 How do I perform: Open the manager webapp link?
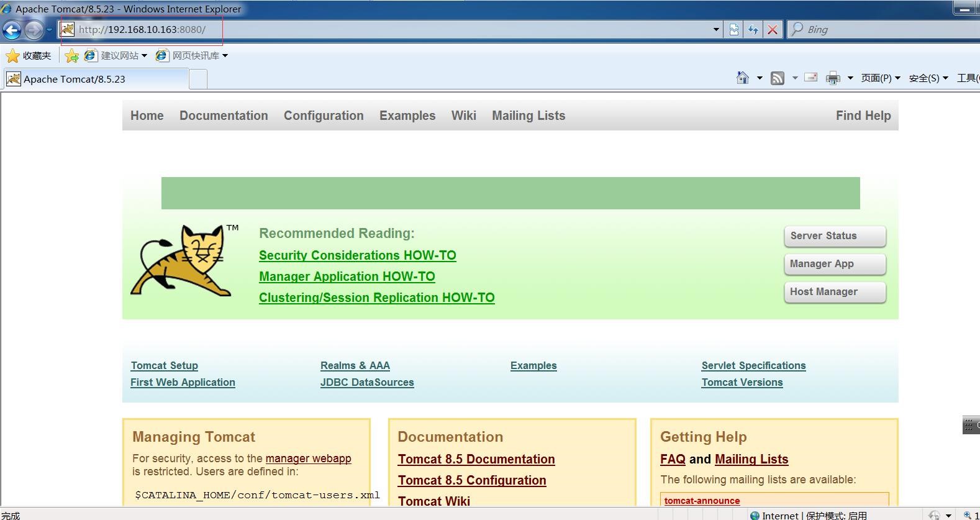(308, 458)
